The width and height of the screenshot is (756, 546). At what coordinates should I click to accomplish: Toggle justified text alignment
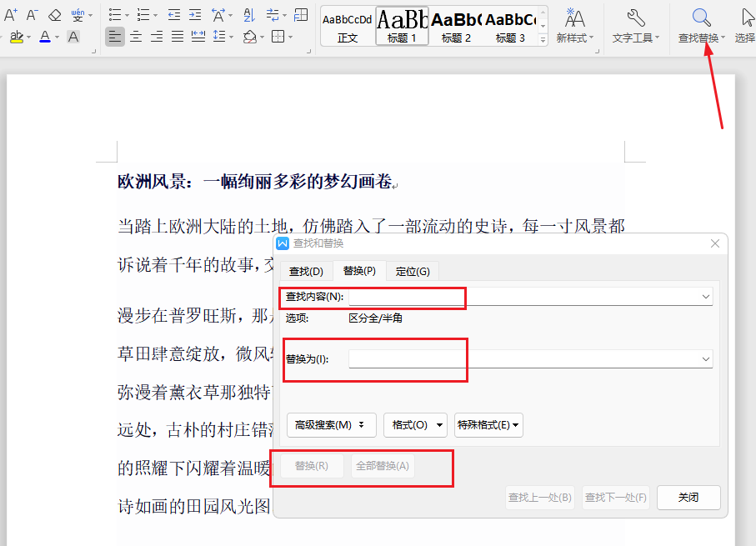(177, 35)
